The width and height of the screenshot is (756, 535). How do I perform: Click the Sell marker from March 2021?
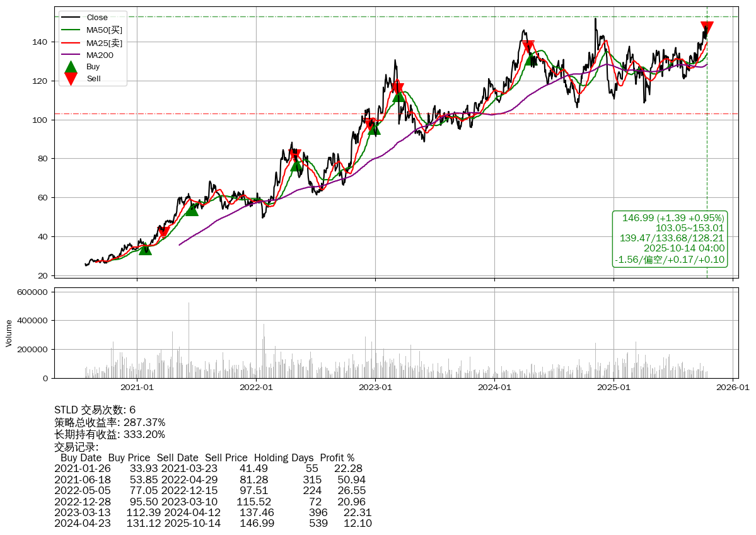pos(163,232)
